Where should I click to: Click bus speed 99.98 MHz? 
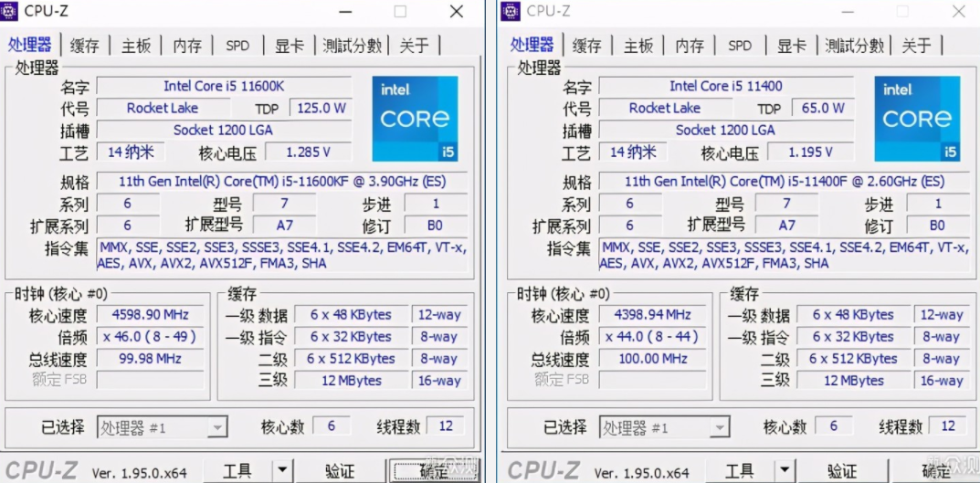point(150,359)
